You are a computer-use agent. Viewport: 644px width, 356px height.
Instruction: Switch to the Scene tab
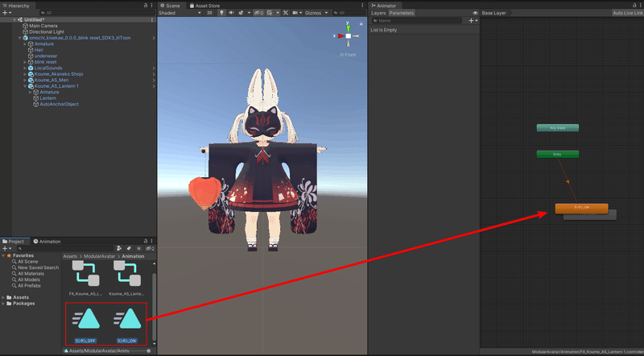point(170,6)
